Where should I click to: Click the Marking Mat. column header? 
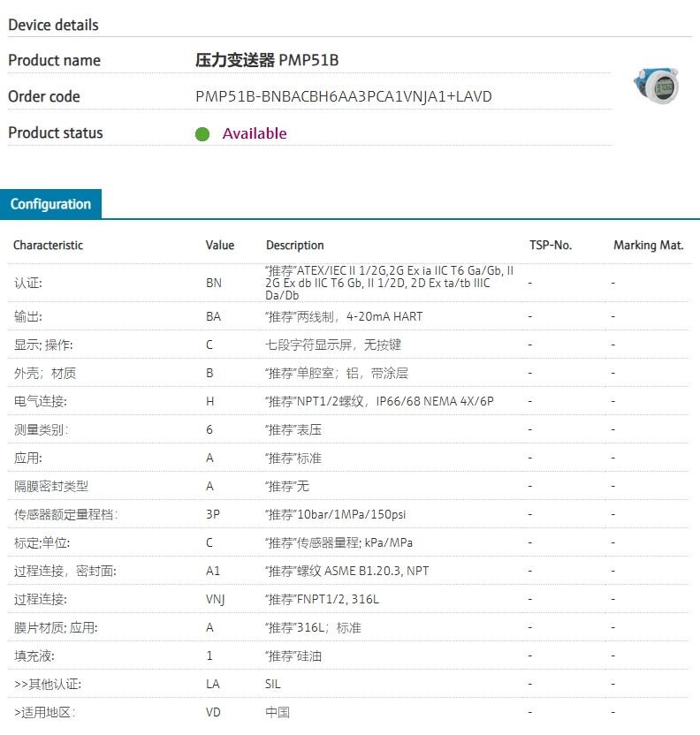pos(649,246)
